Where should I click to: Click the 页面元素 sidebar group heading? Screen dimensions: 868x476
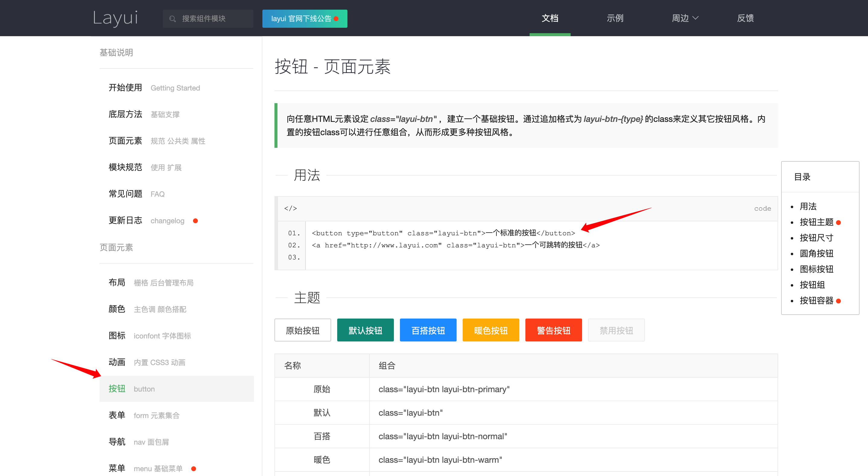pos(116,247)
